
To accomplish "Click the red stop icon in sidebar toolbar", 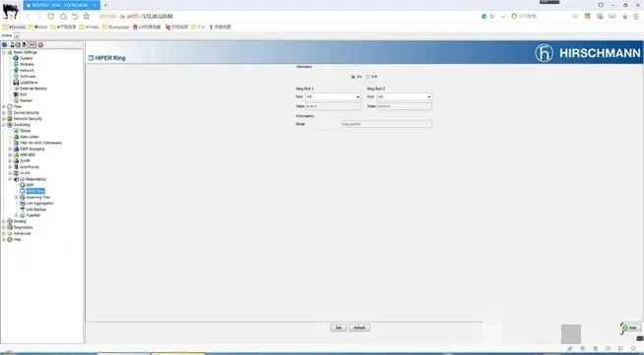I will (40, 44).
